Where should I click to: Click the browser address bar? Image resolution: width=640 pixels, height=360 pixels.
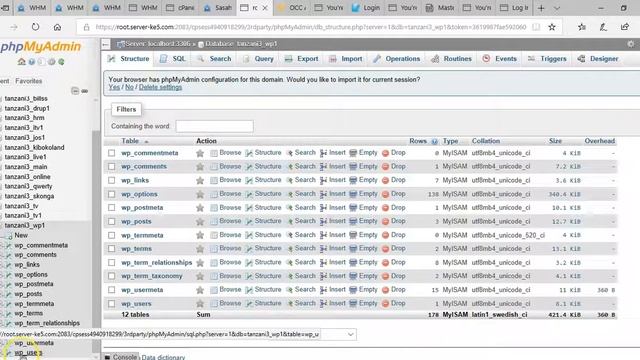pyautogui.click(x=310, y=27)
